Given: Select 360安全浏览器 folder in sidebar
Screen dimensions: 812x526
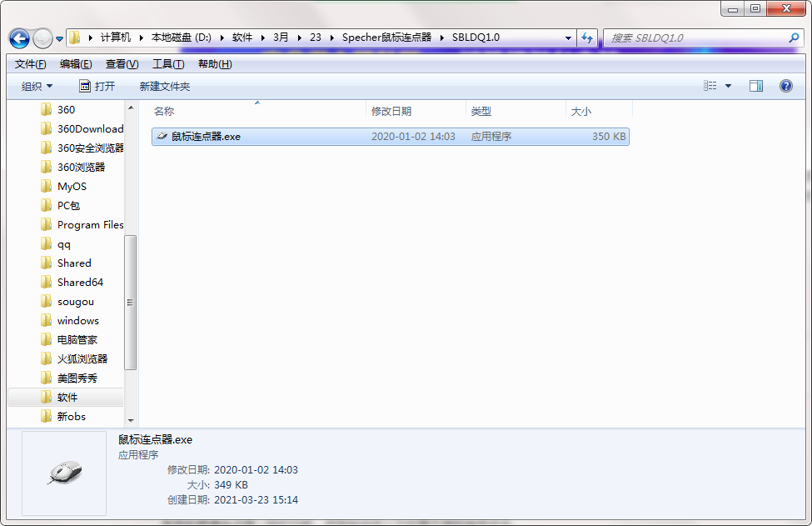Looking at the screenshot, I should coord(82,148).
